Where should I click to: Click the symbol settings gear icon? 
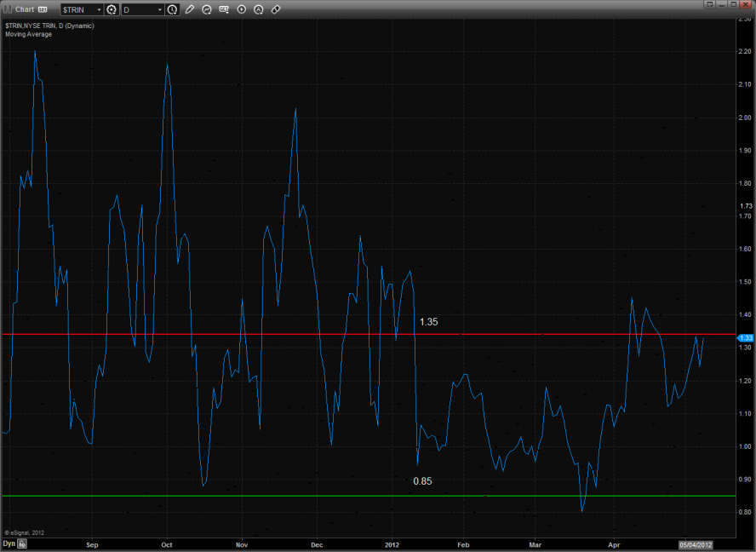tap(112, 9)
